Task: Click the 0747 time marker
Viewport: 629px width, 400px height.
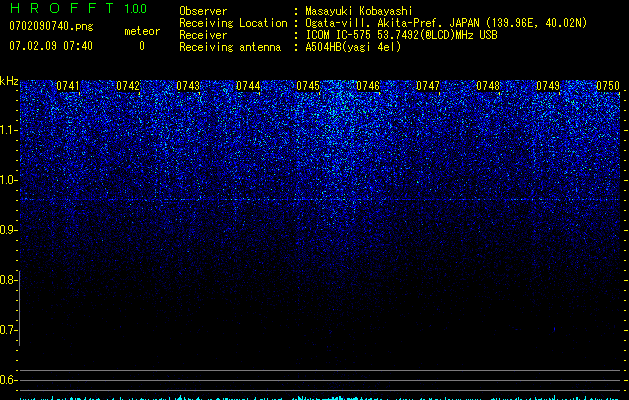Action: (428, 86)
